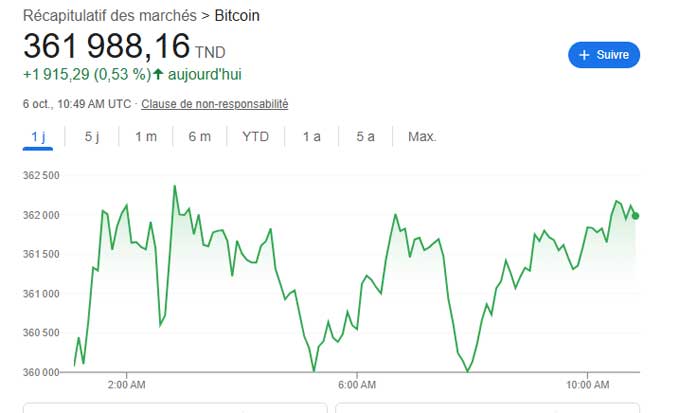The image size is (680, 413).
Task: Choose the 1 a time range tab
Action: click(x=311, y=137)
